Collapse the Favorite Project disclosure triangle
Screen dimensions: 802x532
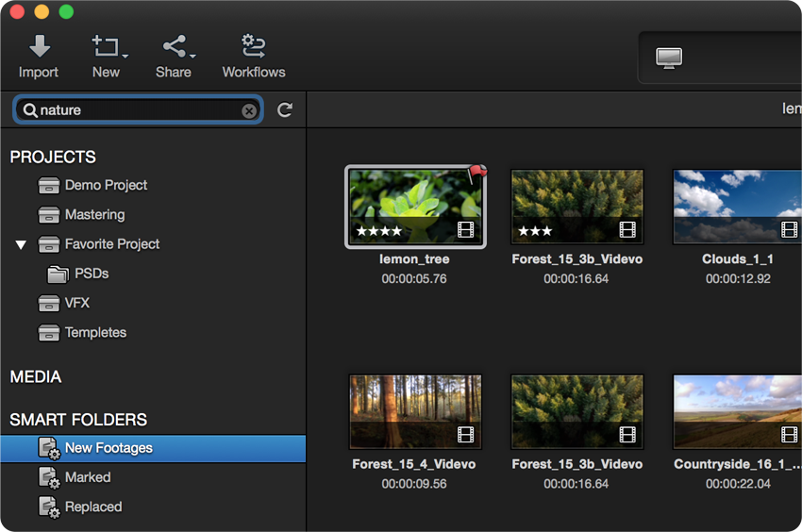click(21, 245)
